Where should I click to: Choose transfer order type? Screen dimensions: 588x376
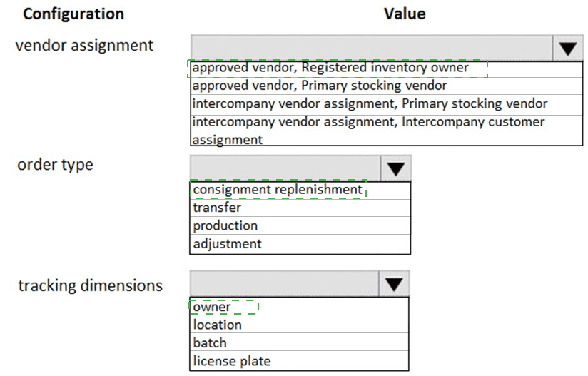(x=217, y=208)
